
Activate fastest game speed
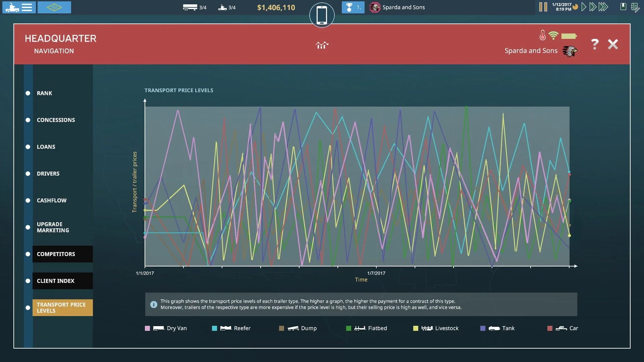603,7
